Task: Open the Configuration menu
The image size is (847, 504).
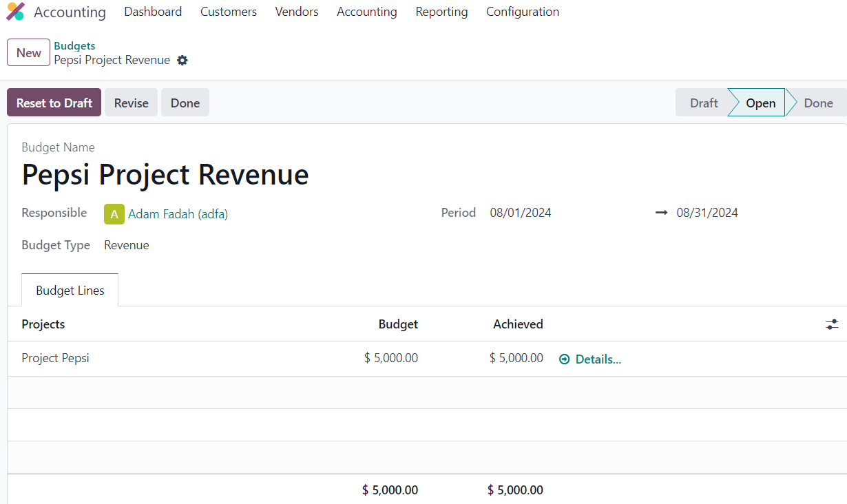Action: 523,12
